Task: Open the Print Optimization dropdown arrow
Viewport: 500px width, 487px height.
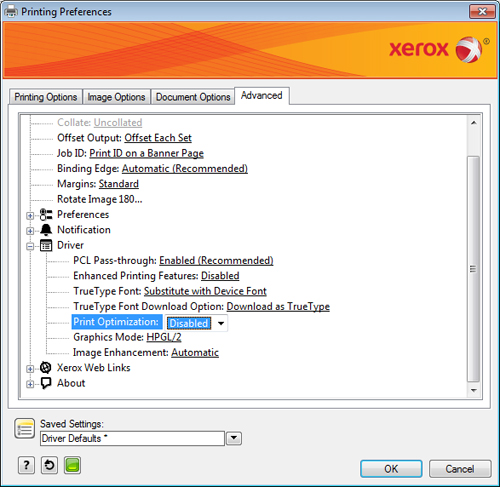Action: [x=220, y=323]
